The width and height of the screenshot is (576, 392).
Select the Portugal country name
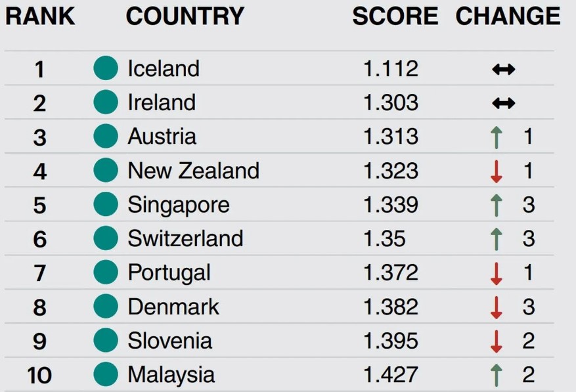tap(169, 273)
